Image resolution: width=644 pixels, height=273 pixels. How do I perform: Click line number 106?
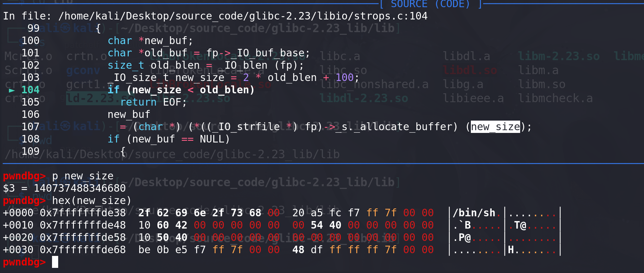[30, 114]
